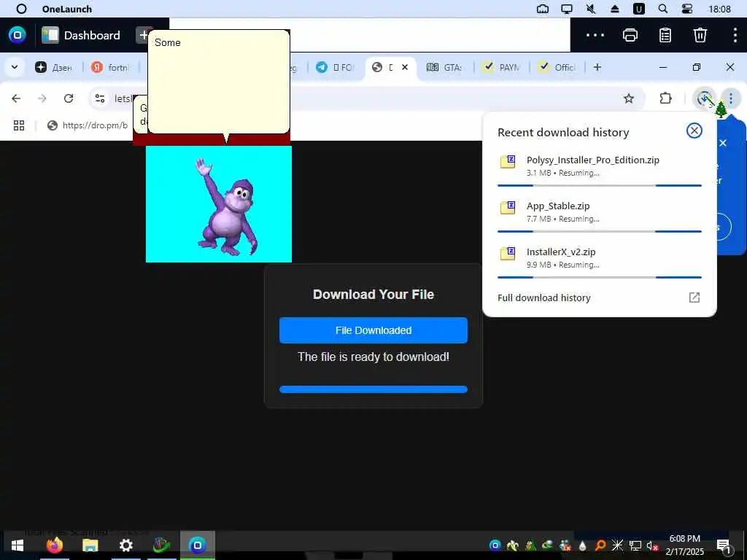Viewport: 747px width, 560px height.
Task: Open the https://dro.pm/b bookmark
Action: tap(88, 125)
